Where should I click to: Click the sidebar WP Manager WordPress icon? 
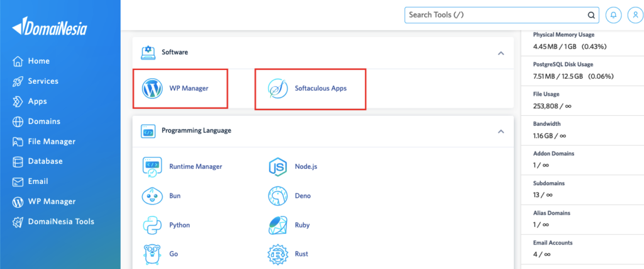pyautogui.click(x=18, y=202)
